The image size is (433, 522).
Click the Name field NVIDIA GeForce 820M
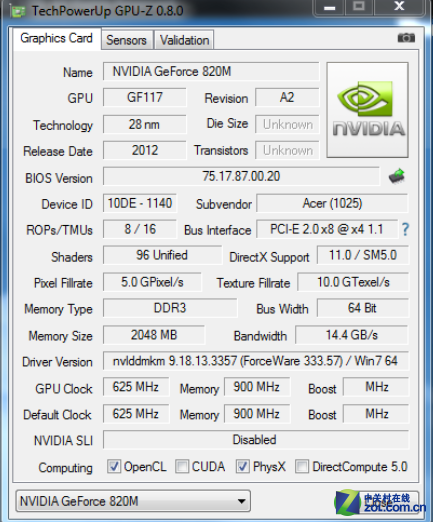(x=211, y=71)
